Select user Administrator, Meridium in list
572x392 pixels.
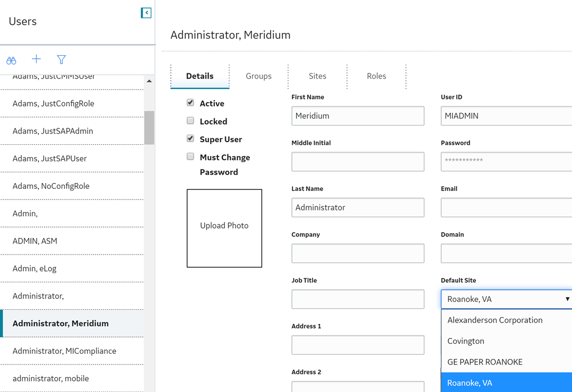[x=72, y=324]
